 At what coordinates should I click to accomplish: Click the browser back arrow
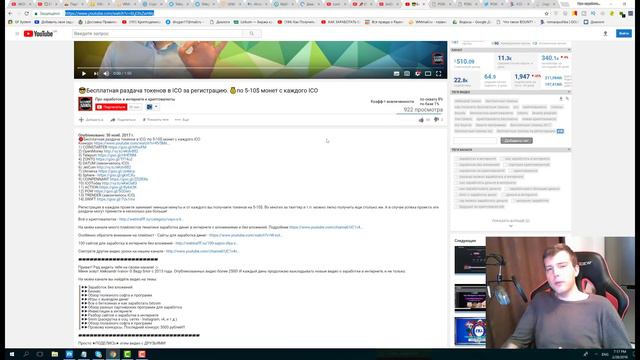10,13
